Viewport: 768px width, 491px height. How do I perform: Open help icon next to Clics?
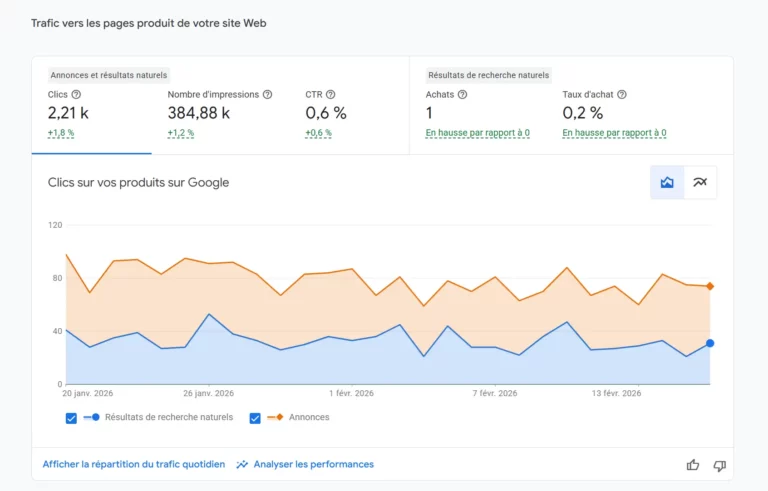point(76,95)
